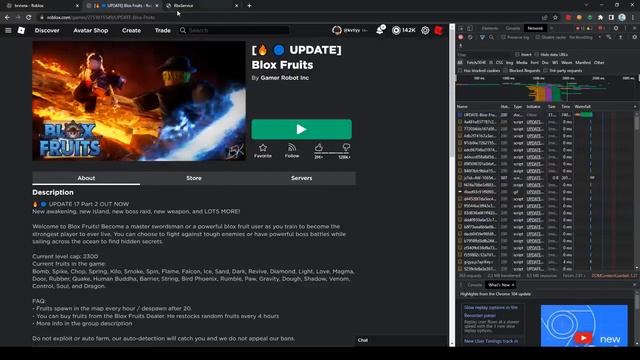Open the DevTools settings gear icon
Screen dimensions: 640x360
(x=616, y=28)
